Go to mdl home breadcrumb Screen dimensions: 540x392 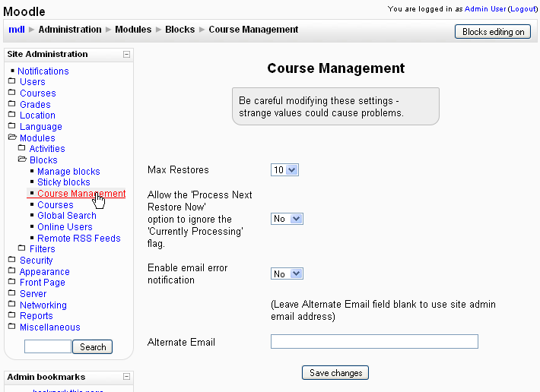[17, 30]
